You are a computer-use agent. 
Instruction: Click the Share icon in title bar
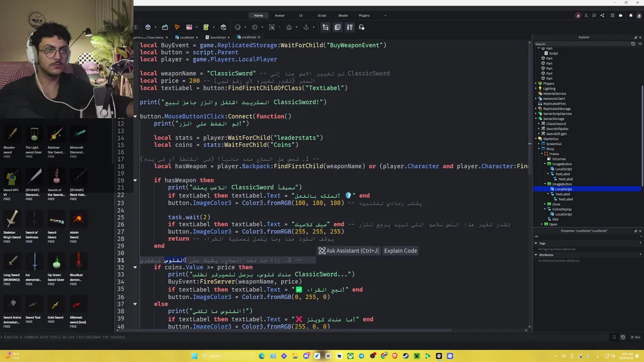[602, 16]
